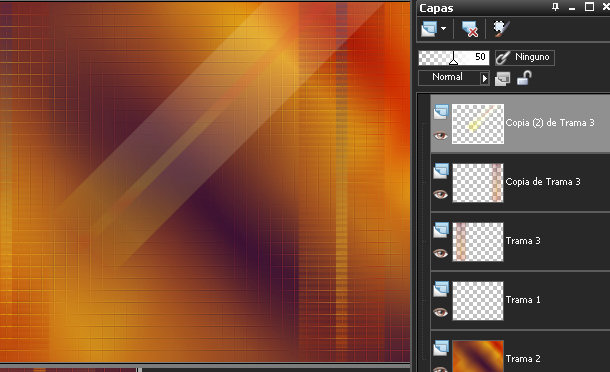This screenshot has width=610, height=372.
Task: Select the Trama 2 layer
Action: (521, 351)
